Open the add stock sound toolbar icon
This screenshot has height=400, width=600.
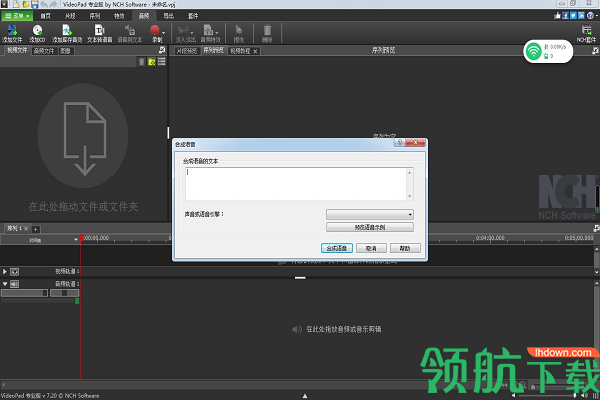coord(67,30)
